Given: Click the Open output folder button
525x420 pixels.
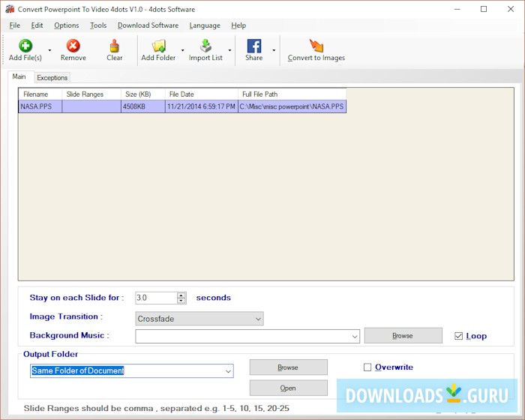Looking at the screenshot, I should [x=288, y=388].
